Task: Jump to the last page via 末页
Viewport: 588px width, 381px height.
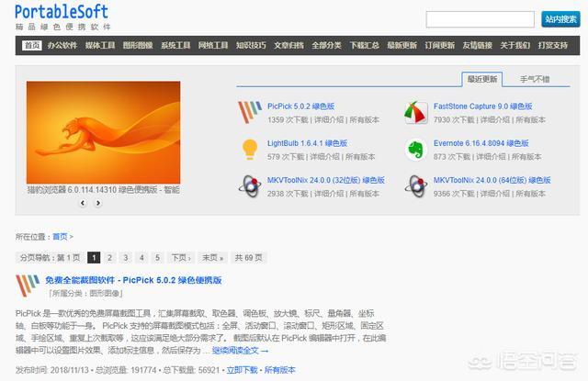Action: pyautogui.click(x=213, y=258)
